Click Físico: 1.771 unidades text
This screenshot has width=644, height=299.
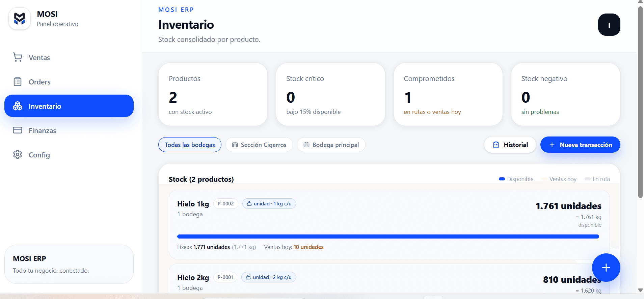tap(204, 247)
